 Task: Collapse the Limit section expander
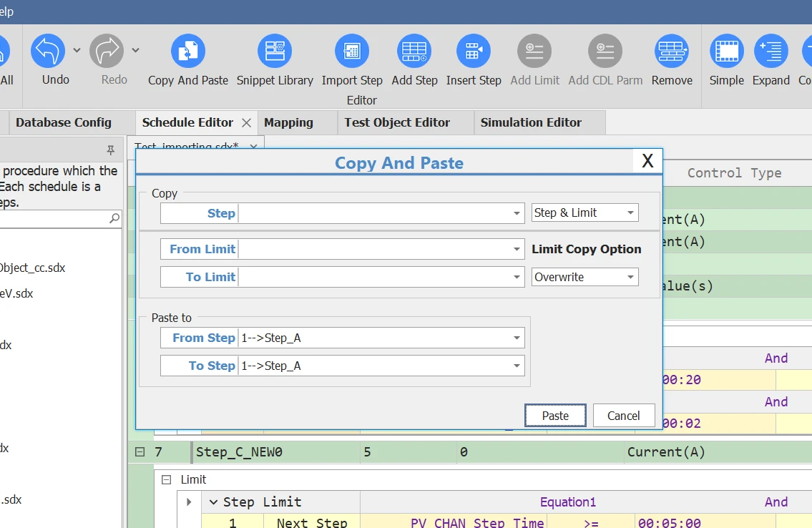click(x=166, y=480)
